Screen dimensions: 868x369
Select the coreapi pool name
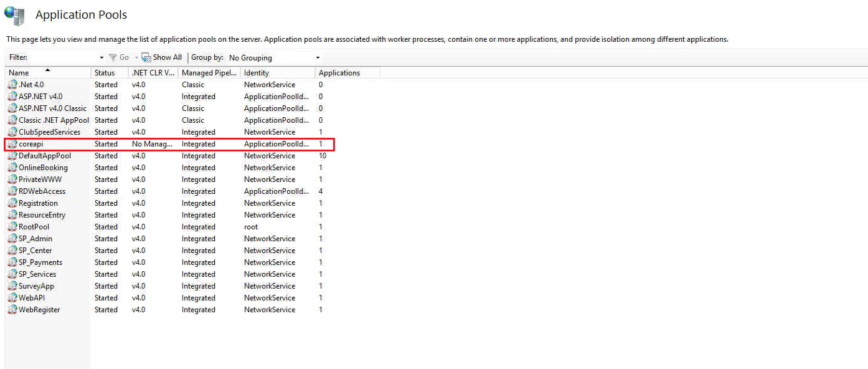pos(31,144)
